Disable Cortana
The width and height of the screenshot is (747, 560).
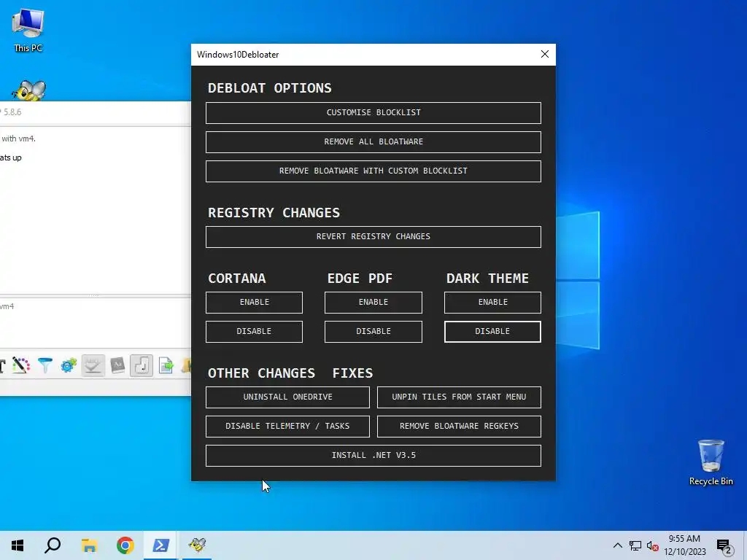click(x=254, y=332)
